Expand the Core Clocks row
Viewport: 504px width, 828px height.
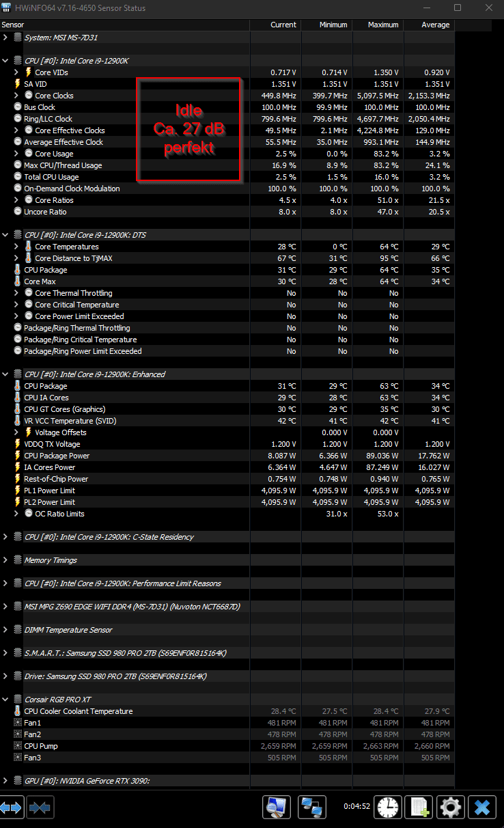tap(16, 96)
